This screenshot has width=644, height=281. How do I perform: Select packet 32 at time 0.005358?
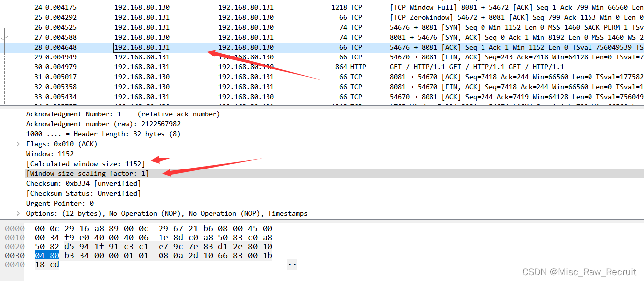pos(322,87)
